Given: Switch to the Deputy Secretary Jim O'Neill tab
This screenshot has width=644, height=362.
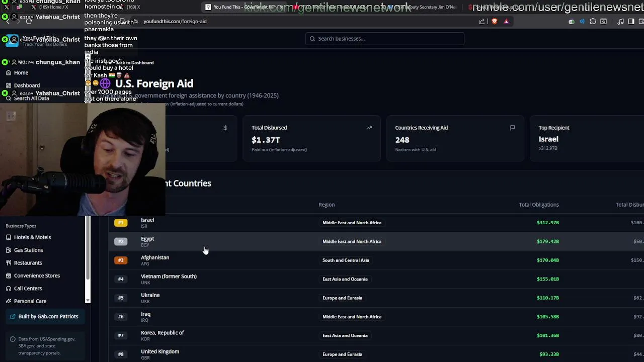Looking at the screenshot, I should coord(423,7).
